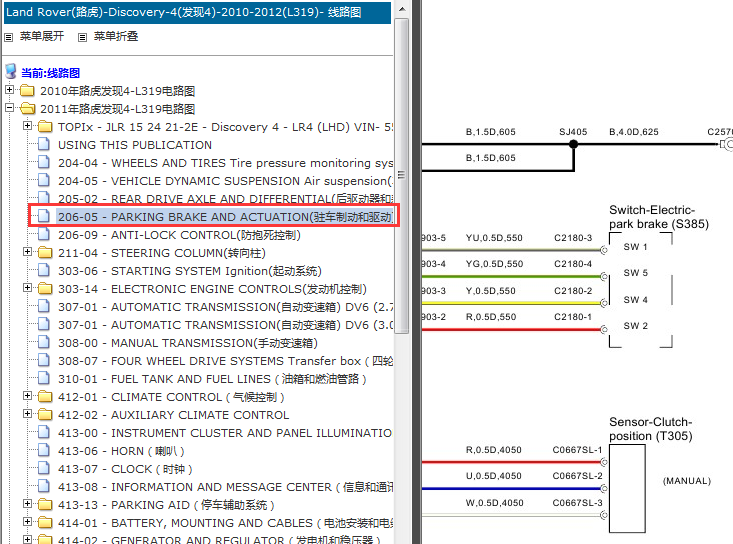Click page icon of USING THIS PUBLICATION

pyautogui.click(x=44, y=144)
